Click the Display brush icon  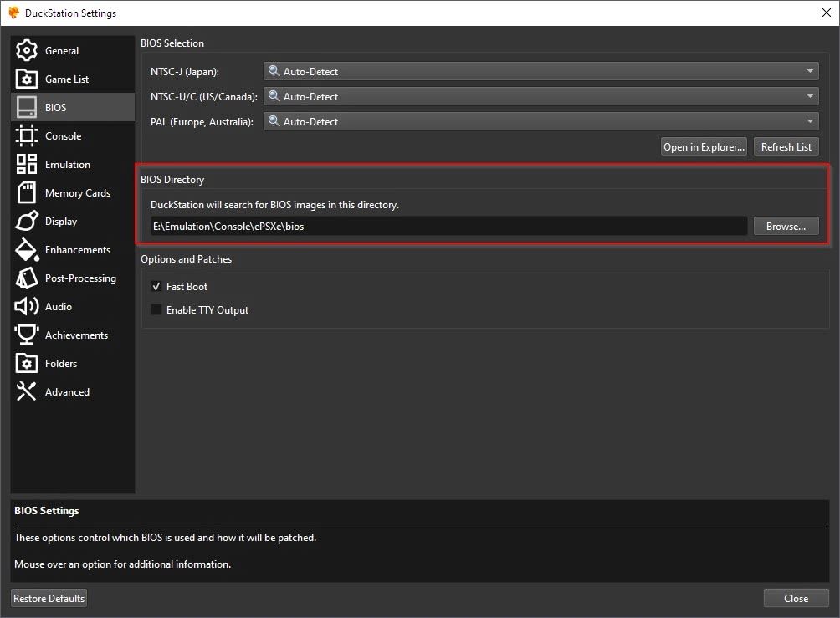tap(26, 221)
